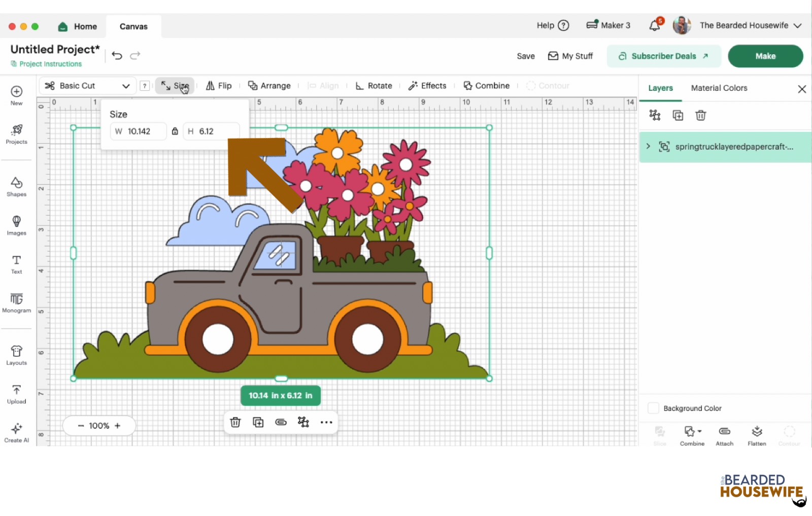Click the green Make button
The width and height of the screenshot is (812, 516).
tap(765, 56)
